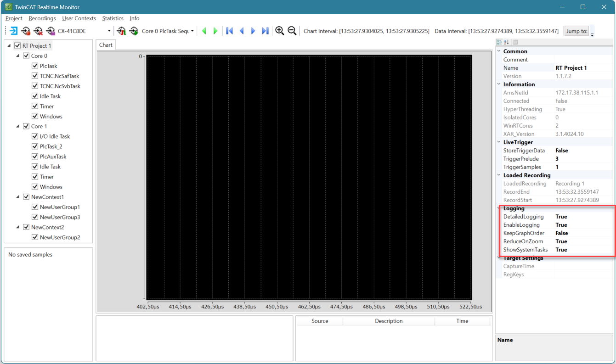Open the User Contexts menu

(79, 18)
